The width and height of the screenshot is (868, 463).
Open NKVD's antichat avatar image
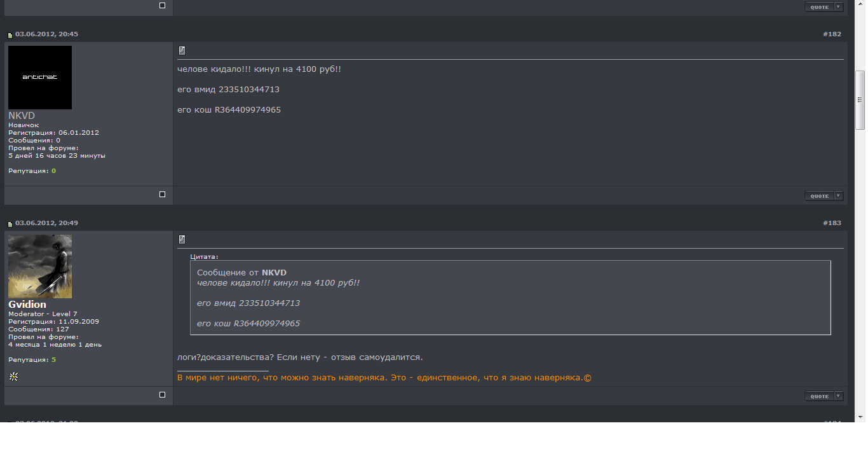[x=40, y=78]
